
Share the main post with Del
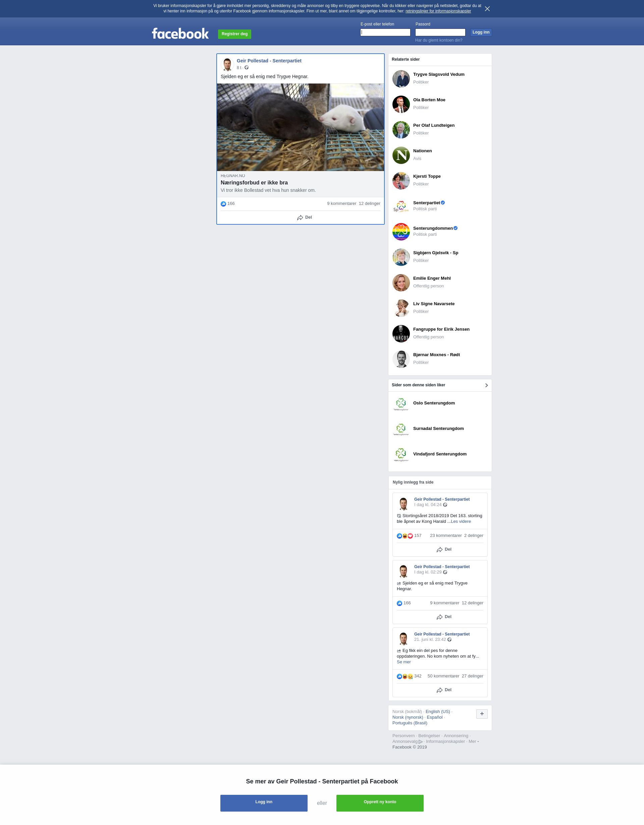[304, 218]
